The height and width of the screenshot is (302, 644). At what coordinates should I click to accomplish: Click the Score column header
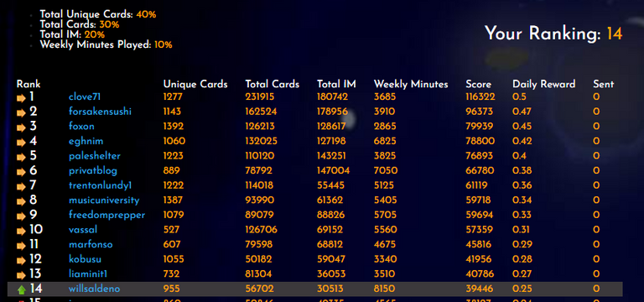[478, 84]
